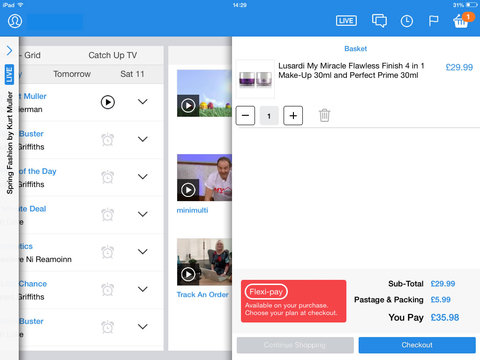
Task: Tap the quantity field showing 1
Action: tap(269, 116)
